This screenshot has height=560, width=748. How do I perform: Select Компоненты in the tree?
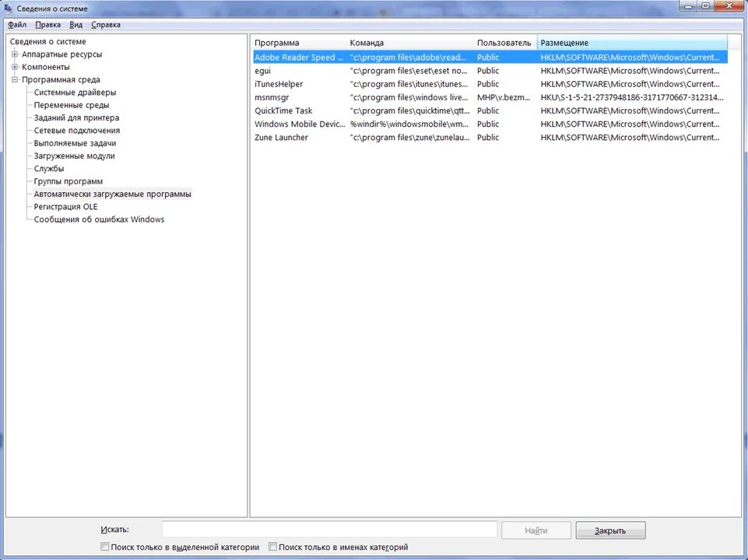[x=46, y=67]
